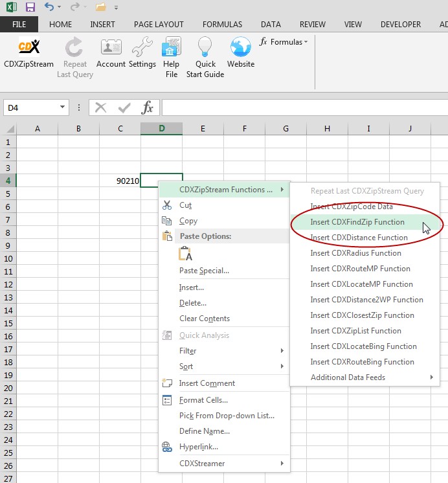448x483 pixels.
Task: Select Copy from context menu
Action: (225, 221)
